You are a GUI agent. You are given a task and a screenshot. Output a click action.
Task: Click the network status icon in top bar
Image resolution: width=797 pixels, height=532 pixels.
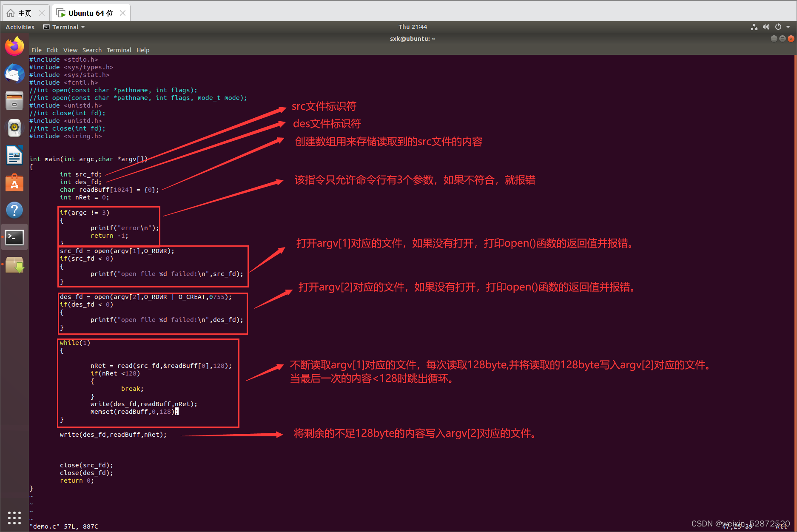pyautogui.click(x=754, y=27)
